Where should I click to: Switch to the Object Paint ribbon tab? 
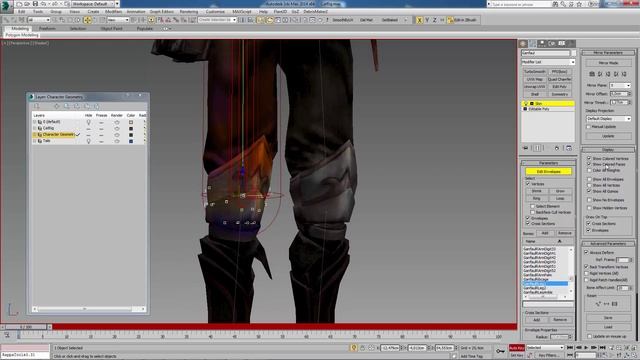point(111,29)
